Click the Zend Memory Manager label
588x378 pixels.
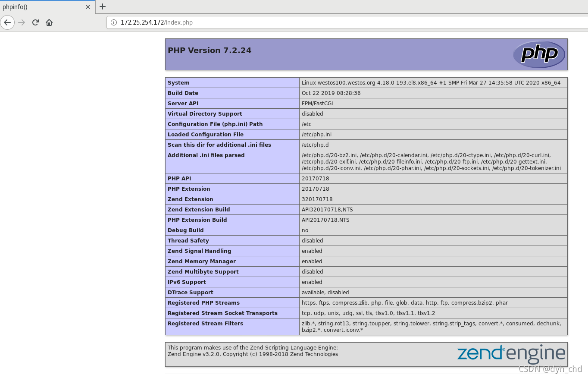coord(202,261)
